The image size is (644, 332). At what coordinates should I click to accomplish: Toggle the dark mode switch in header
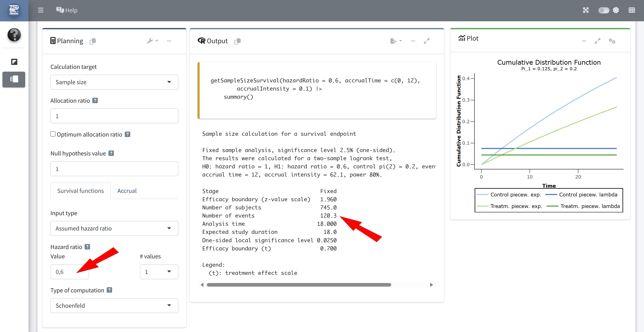coord(604,10)
